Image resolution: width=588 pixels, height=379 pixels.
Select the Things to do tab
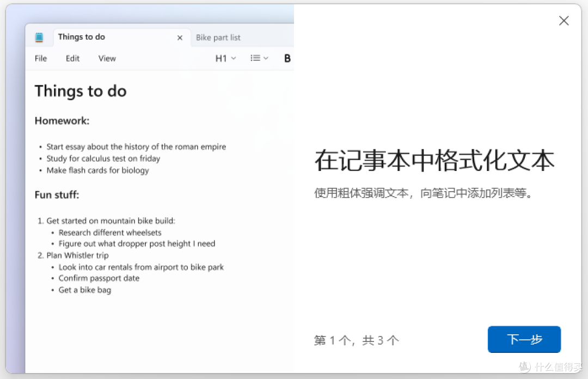tap(82, 36)
